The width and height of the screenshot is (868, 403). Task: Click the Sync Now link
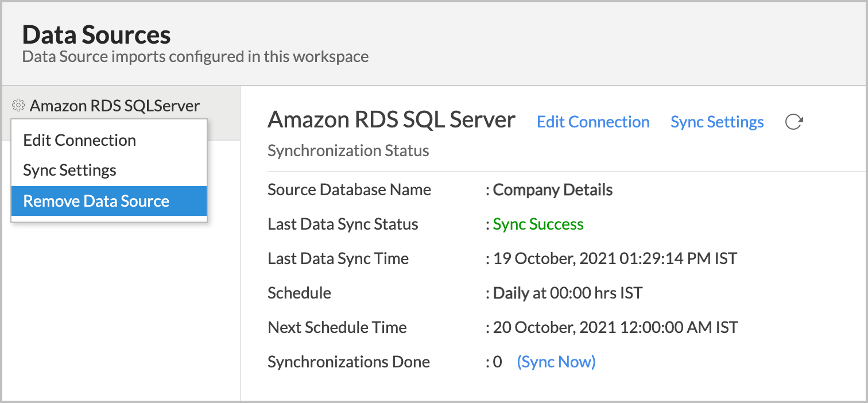(556, 362)
